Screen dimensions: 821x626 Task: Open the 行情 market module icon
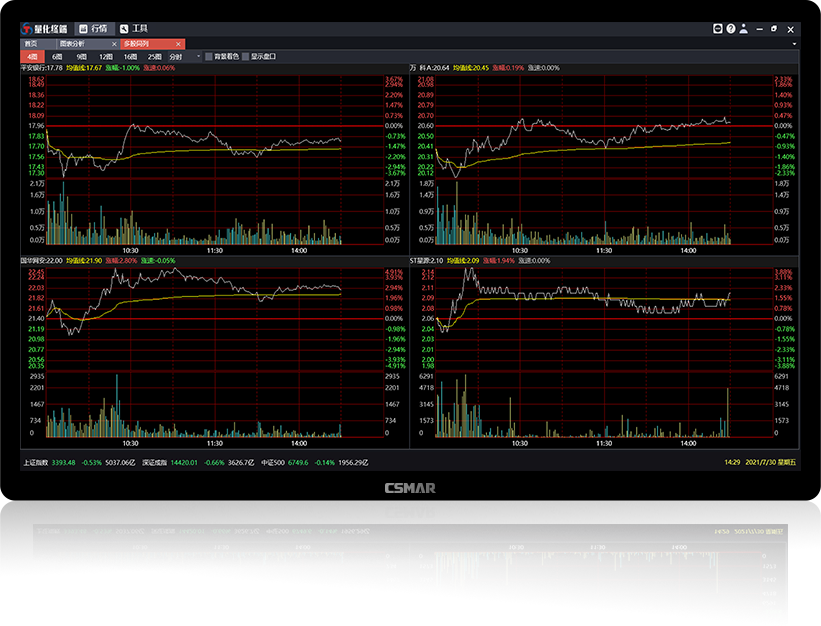tap(83, 29)
